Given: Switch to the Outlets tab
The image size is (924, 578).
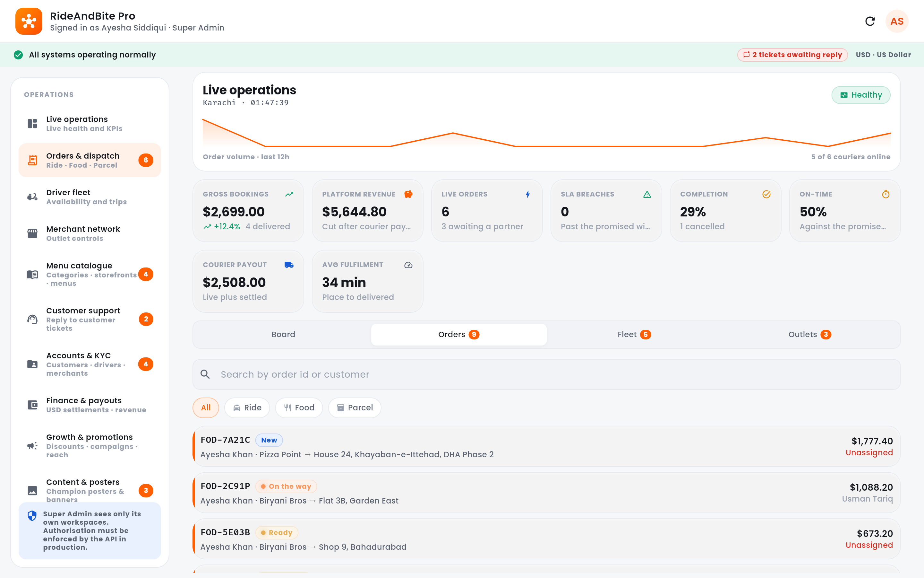Looking at the screenshot, I should [x=809, y=335].
